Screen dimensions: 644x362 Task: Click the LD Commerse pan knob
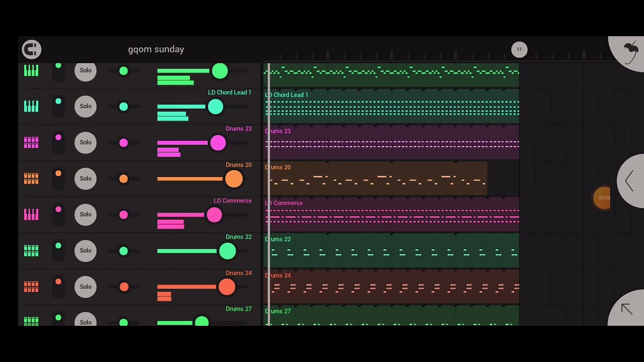[124, 215]
